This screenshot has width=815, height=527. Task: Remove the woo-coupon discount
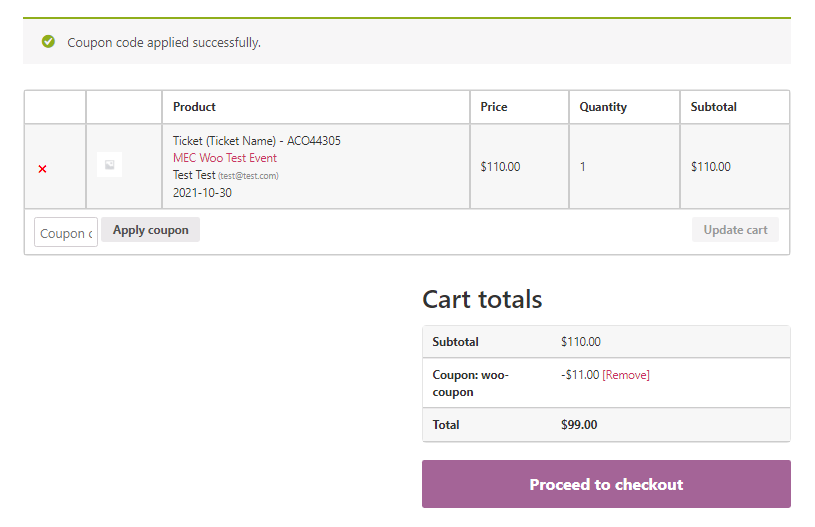coord(626,375)
